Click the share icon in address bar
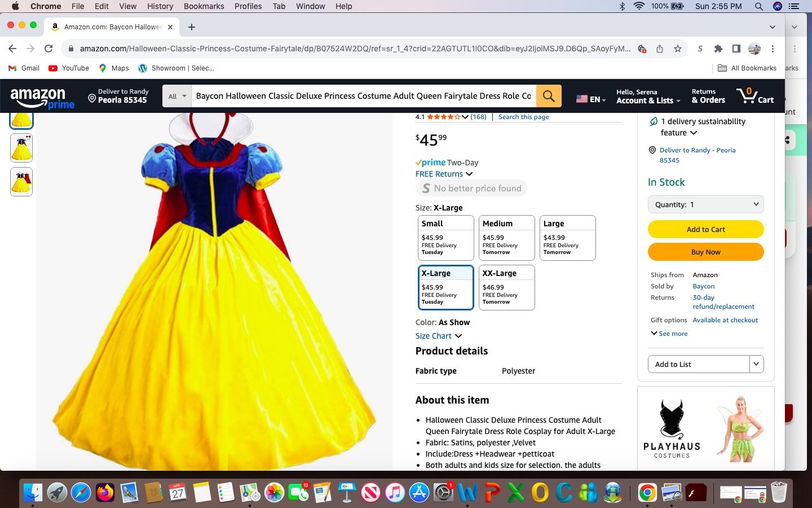Screen dimensions: 812x508 [x=660, y=49]
